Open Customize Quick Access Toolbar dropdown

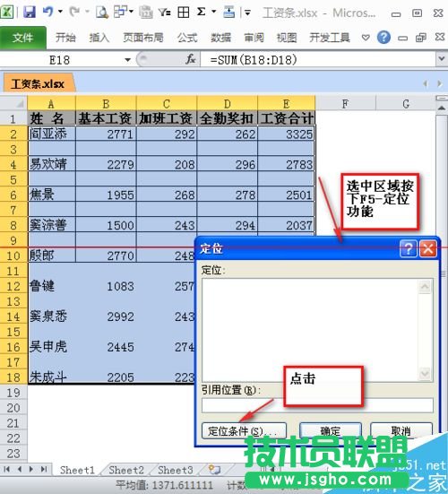point(248,13)
